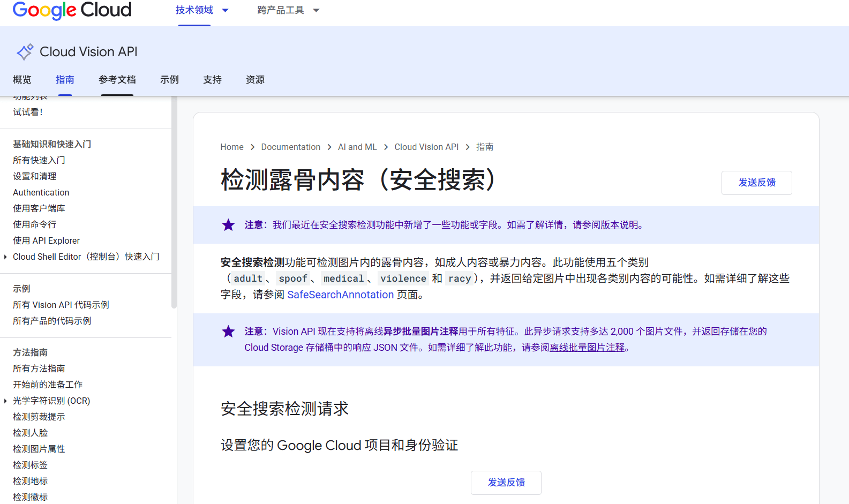Viewport: 849px width, 504px height.
Task: Go to Cloud Vision API breadcrumb
Action: [x=426, y=147]
